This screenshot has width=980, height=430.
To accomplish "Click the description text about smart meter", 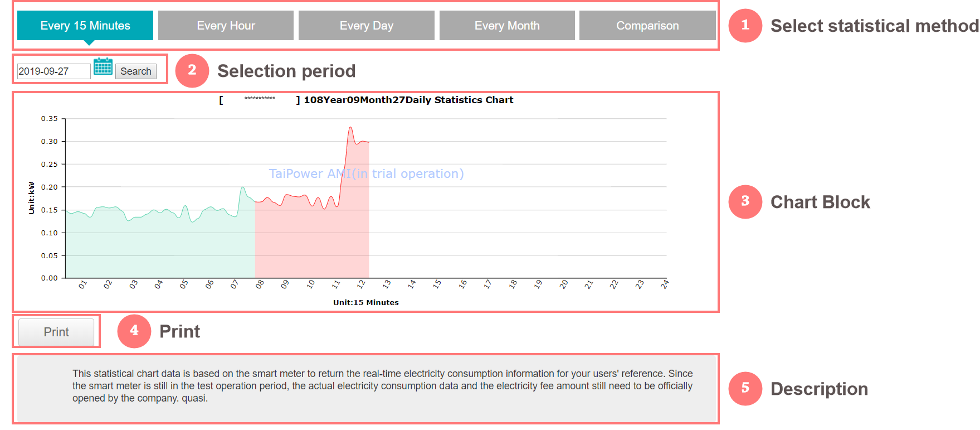I will coord(382,385).
